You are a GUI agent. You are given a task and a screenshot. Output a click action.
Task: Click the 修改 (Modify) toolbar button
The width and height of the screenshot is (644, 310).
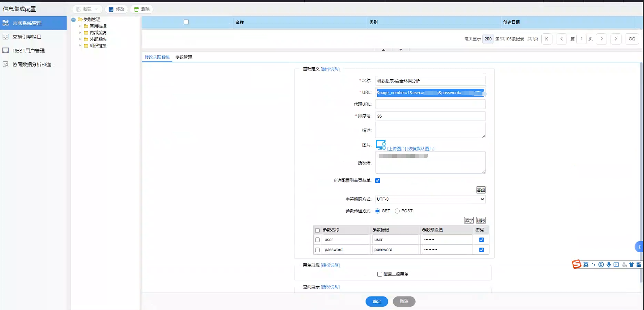coord(116,9)
